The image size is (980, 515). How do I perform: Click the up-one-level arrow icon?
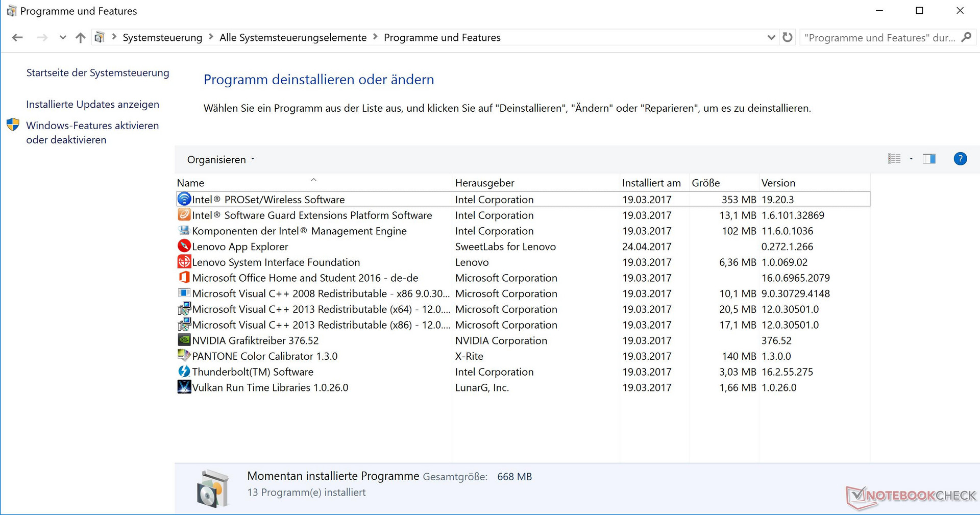point(80,37)
